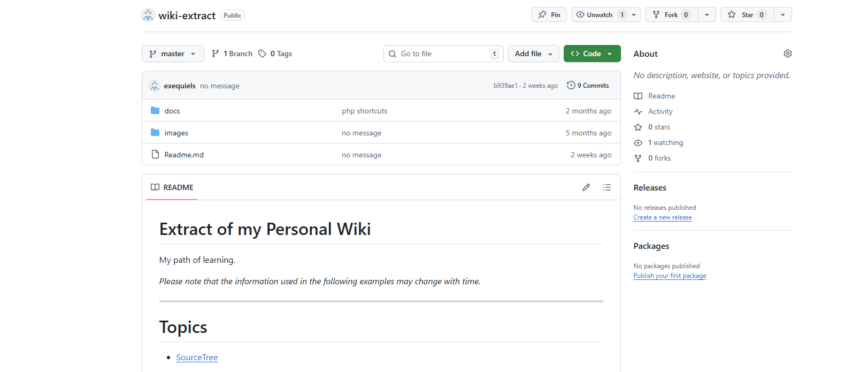
Task: Pin the wiki-extract repository
Action: 549,15
